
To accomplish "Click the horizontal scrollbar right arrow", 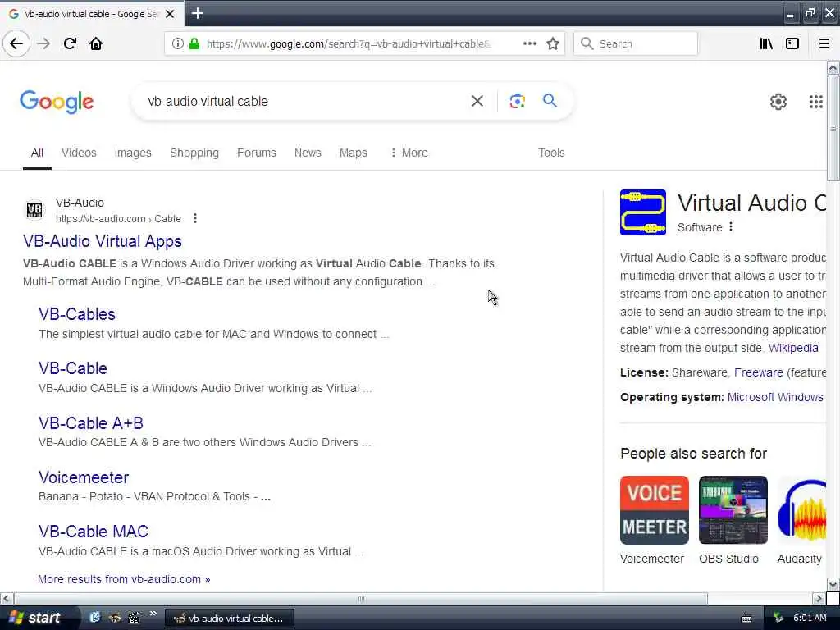I will (x=819, y=598).
